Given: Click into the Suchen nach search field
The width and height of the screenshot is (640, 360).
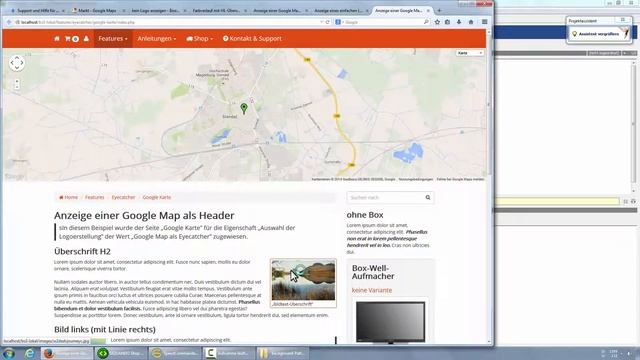Looking at the screenshot, I should pyautogui.click(x=385, y=198).
